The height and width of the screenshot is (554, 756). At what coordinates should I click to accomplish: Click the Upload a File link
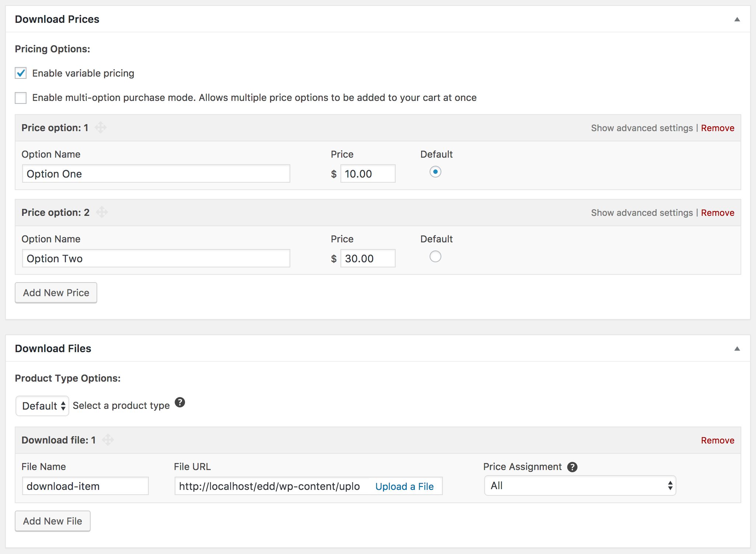coord(405,487)
